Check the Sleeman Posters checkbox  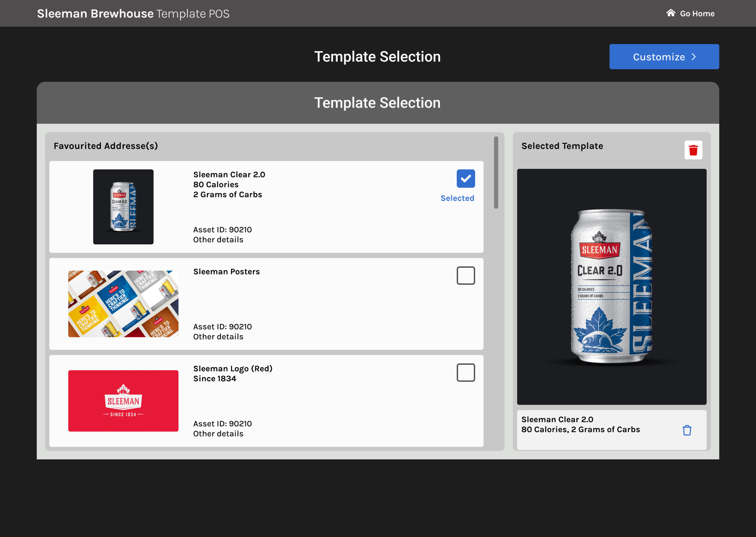tap(465, 276)
